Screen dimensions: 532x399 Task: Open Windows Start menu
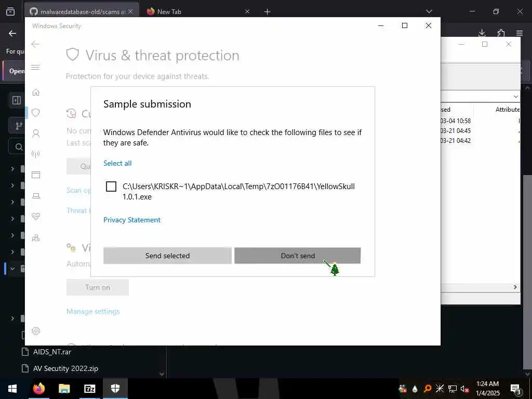(x=12, y=389)
